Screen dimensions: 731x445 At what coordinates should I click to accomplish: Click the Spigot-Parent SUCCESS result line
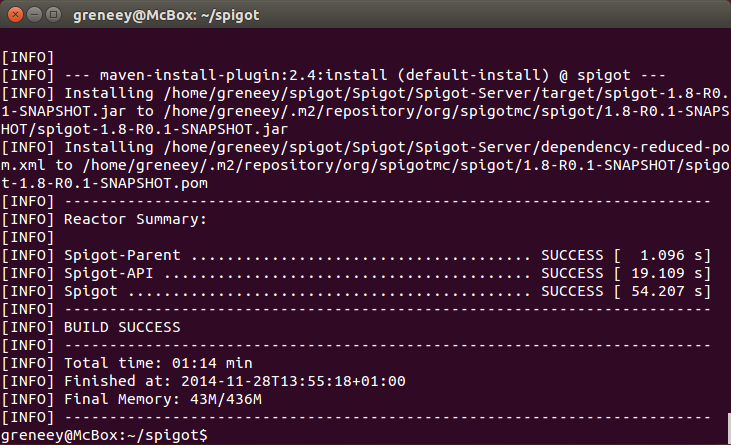click(x=356, y=255)
